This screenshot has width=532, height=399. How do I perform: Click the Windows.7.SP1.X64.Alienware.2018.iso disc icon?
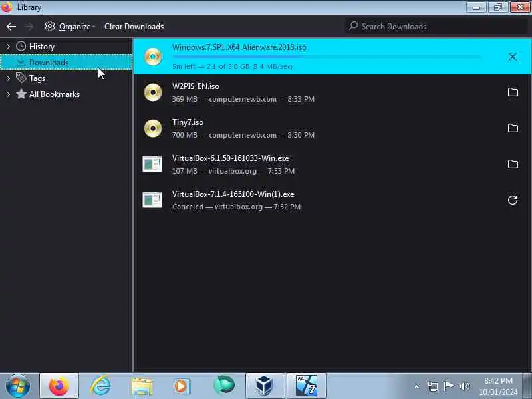click(x=153, y=57)
